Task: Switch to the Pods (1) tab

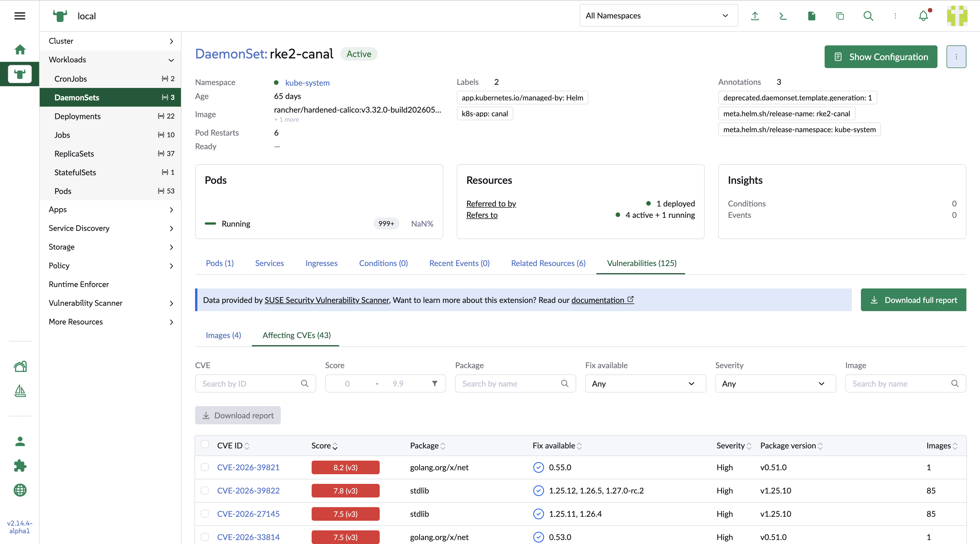Action: click(219, 263)
